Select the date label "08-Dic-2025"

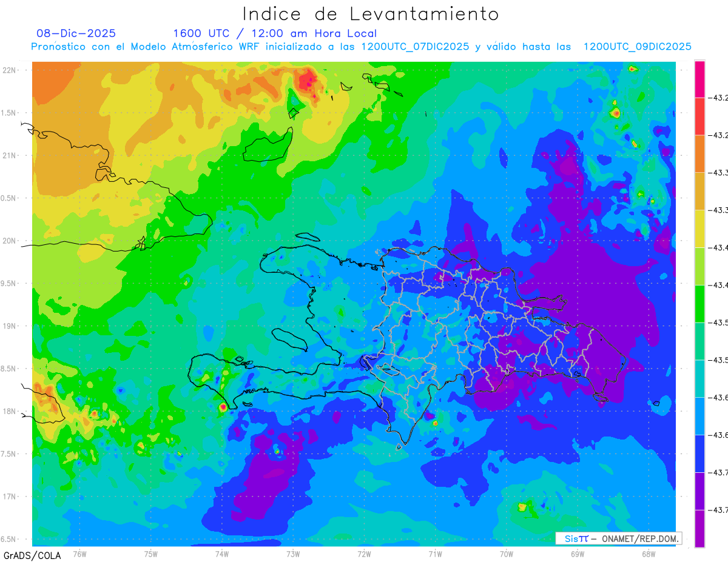pyautogui.click(x=76, y=34)
